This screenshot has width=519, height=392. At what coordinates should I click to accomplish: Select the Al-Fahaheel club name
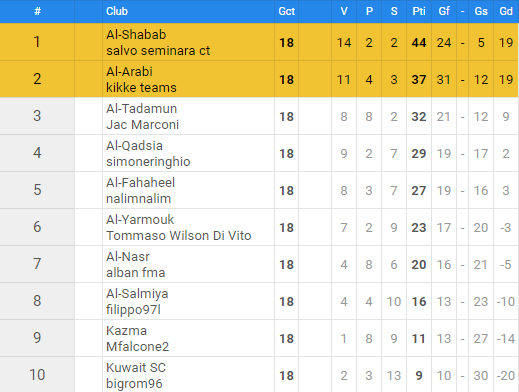(140, 183)
